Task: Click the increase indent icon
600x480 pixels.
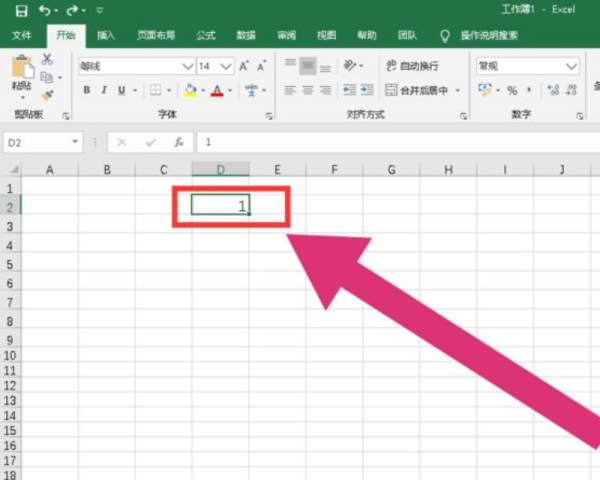Action: point(367,90)
